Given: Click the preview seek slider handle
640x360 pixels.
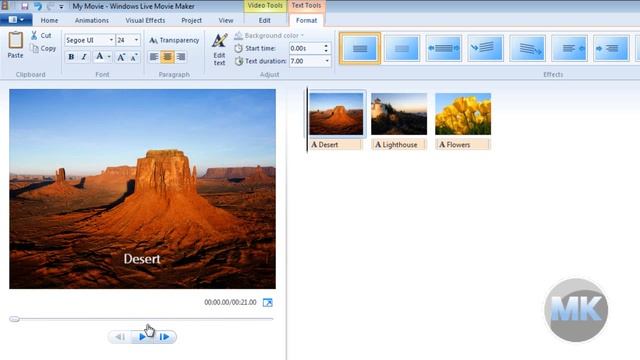Looking at the screenshot, I should (x=14, y=319).
